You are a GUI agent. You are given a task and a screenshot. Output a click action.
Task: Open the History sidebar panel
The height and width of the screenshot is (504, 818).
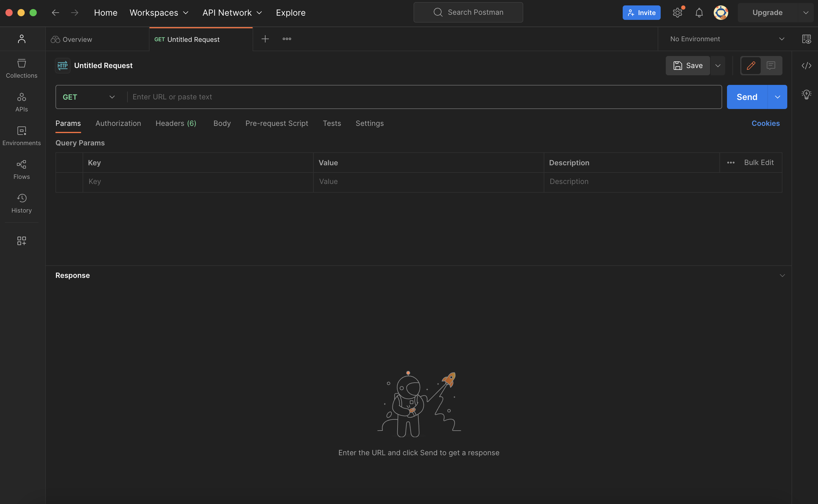(x=22, y=203)
